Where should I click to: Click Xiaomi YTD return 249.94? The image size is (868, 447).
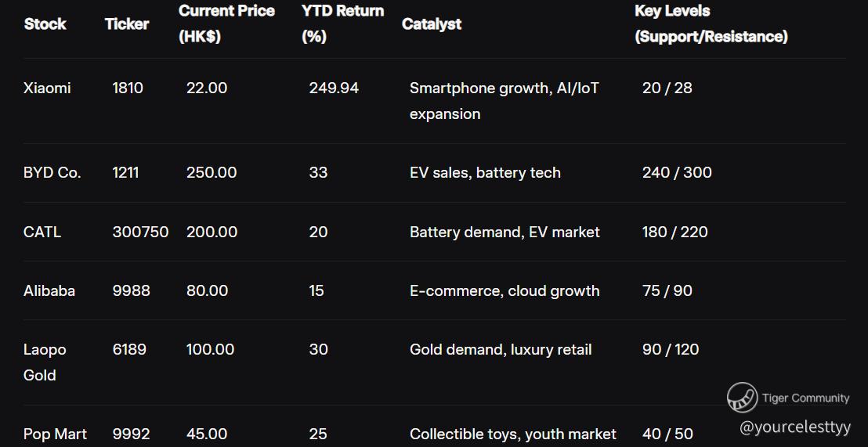coord(334,88)
